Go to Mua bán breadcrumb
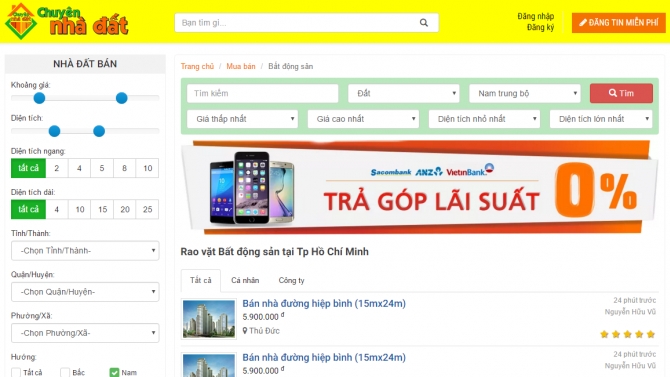 [241, 66]
